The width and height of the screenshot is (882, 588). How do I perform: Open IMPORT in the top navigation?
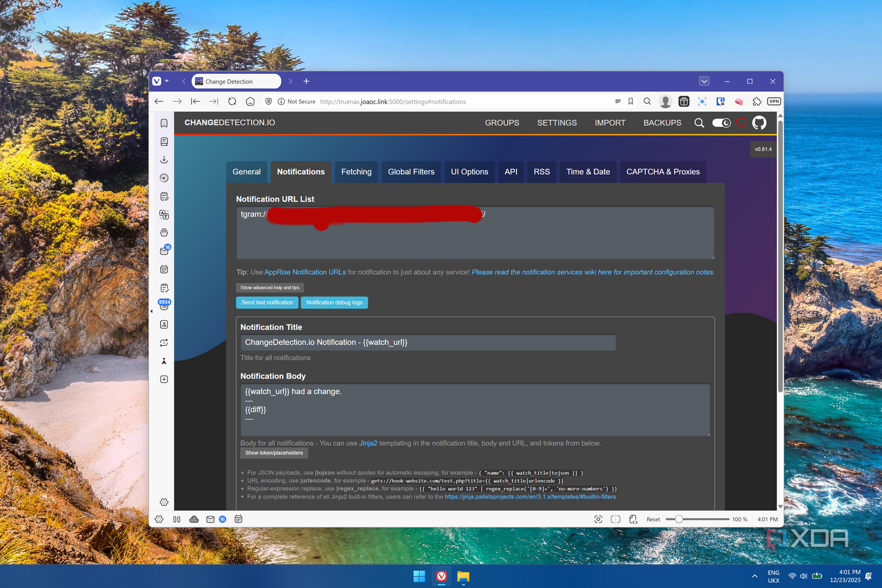tap(610, 123)
